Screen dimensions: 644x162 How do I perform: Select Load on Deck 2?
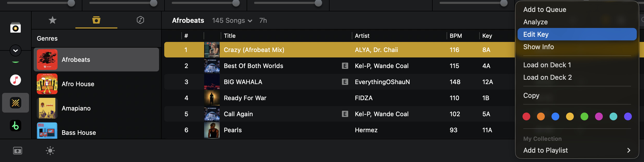click(x=547, y=77)
